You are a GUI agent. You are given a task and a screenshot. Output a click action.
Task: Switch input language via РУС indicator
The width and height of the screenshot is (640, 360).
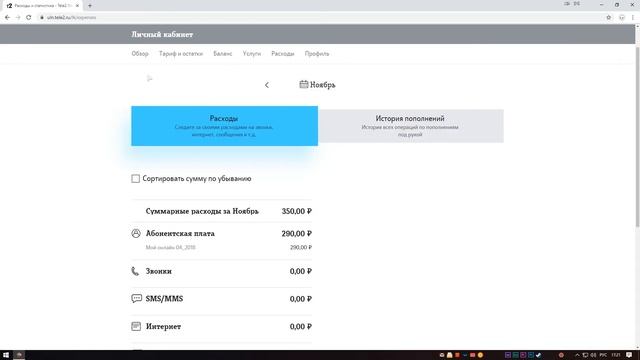pos(603,355)
